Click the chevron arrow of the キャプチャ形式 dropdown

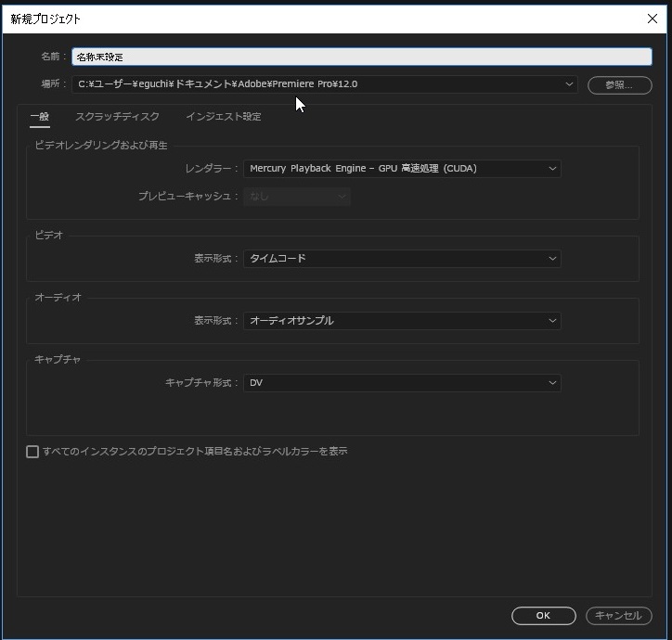[x=552, y=383]
